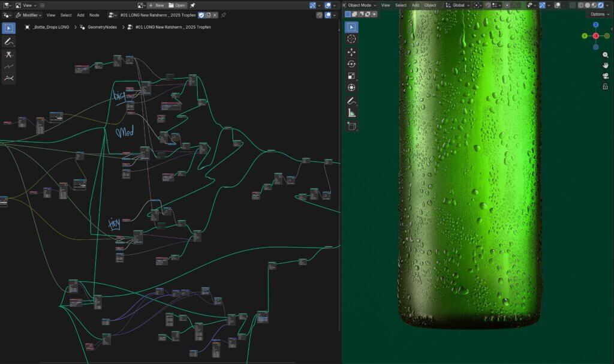Click the magnifier zoom icon beside the navigation gizmo
This screenshot has height=364, width=614.
click(605, 55)
